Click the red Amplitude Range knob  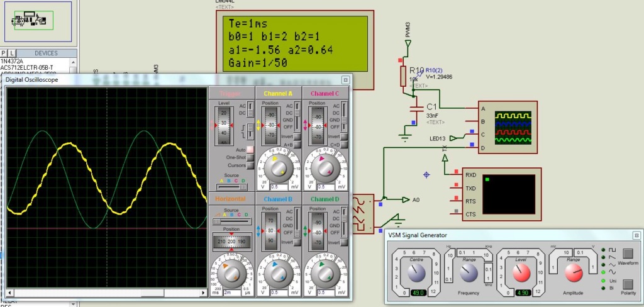pos(574,272)
